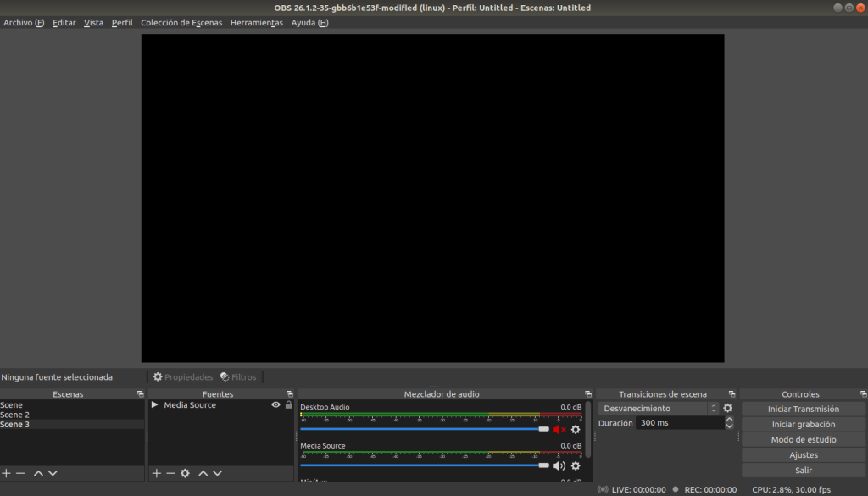Click the "Media Source" mixer channel label
Screen dimensions: 868x496
coord(323,446)
